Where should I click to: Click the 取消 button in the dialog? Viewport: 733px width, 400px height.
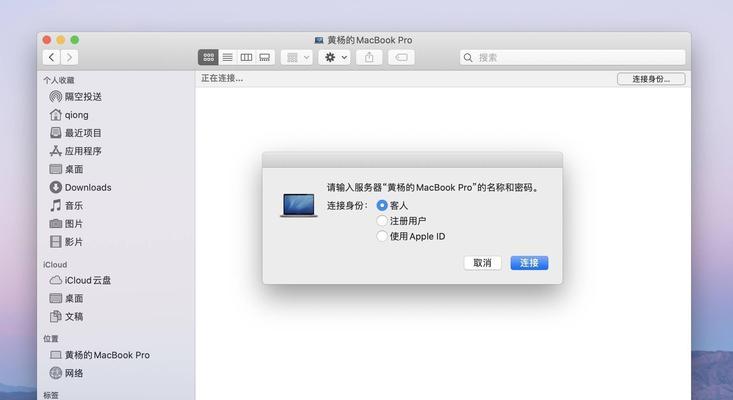tap(482, 263)
